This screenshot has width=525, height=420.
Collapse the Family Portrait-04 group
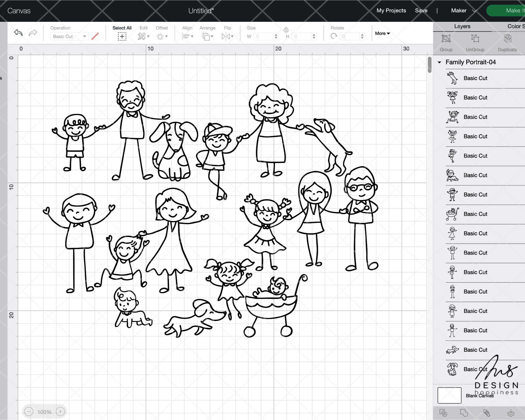click(440, 62)
